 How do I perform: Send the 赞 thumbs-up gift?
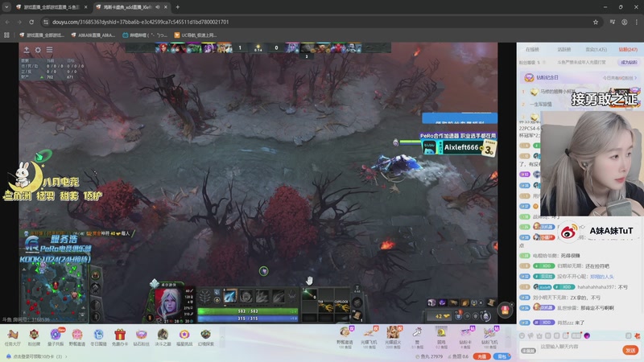(417, 337)
